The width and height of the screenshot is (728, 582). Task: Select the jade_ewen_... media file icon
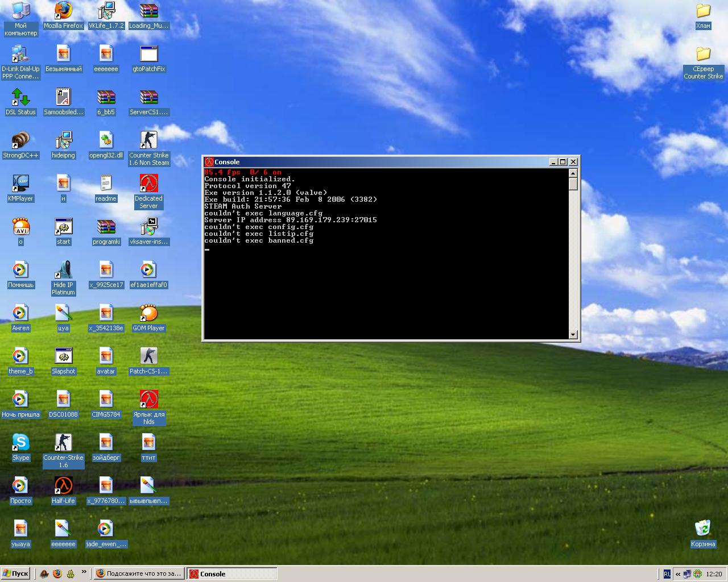(106, 534)
